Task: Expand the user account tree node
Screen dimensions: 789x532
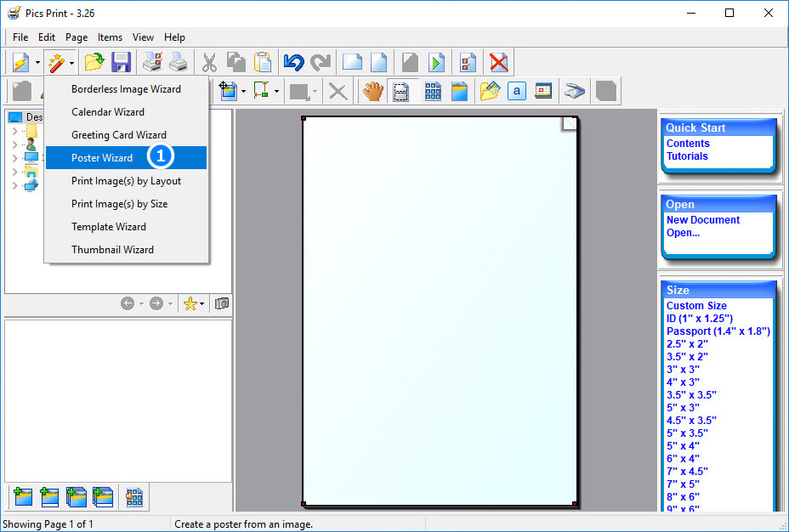Action: (x=14, y=144)
